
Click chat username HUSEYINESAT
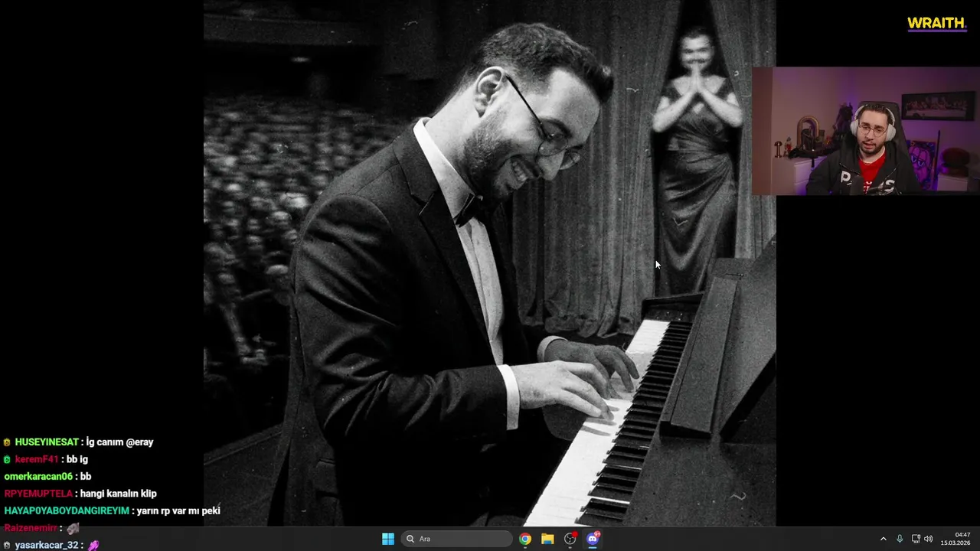(x=47, y=442)
